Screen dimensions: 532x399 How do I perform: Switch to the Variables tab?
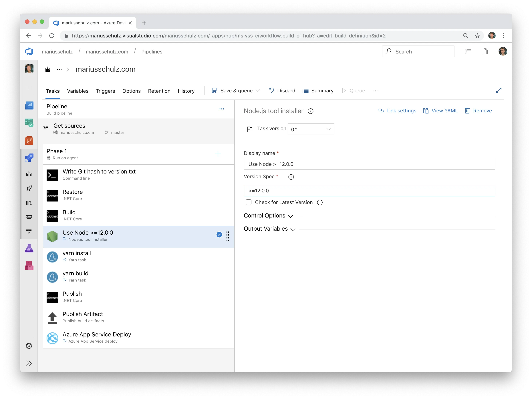pyautogui.click(x=78, y=91)
